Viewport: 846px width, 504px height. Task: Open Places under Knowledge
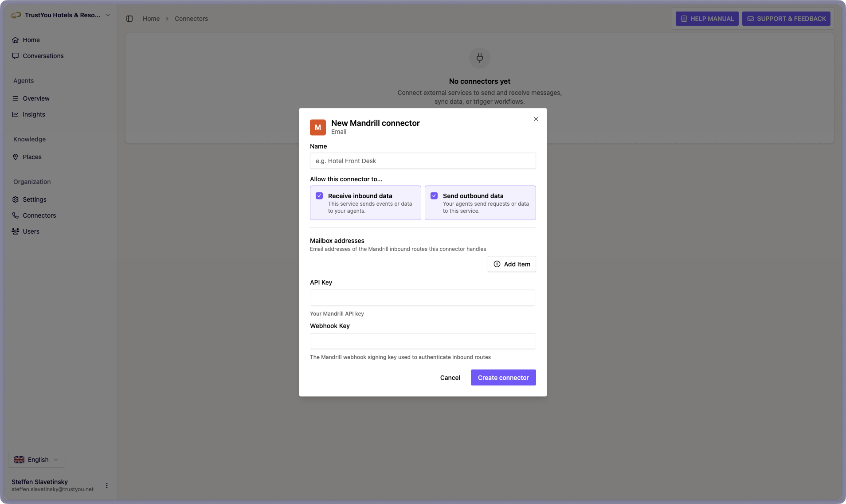click(x=32, y=157)
